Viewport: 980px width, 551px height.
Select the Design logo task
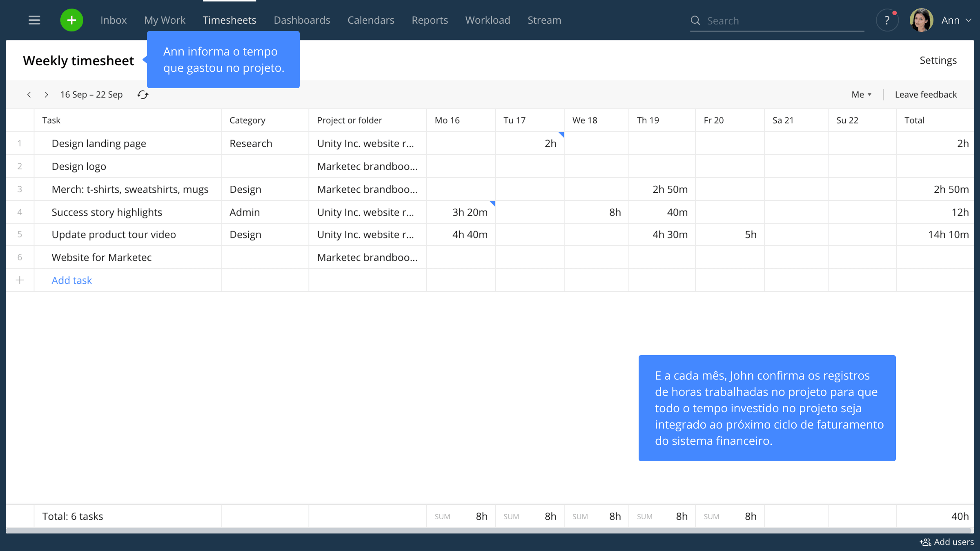click(x=79, y=166)
